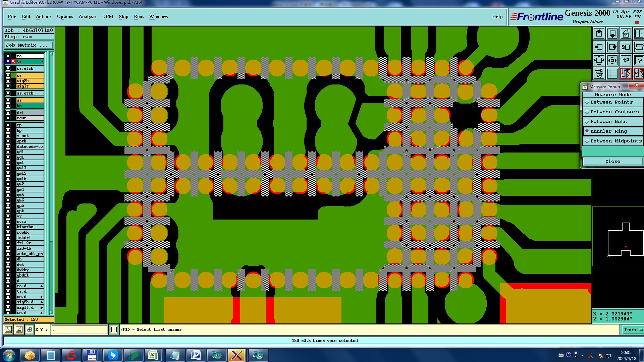Toggle the grid display icon
Viewport: 644px width, 362px height.
[x=612, y=74]
